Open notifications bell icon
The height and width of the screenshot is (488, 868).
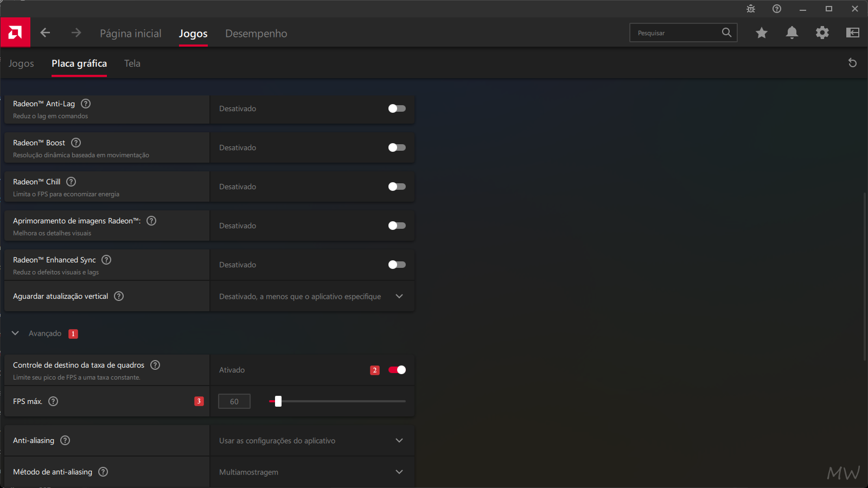(792, 33)
